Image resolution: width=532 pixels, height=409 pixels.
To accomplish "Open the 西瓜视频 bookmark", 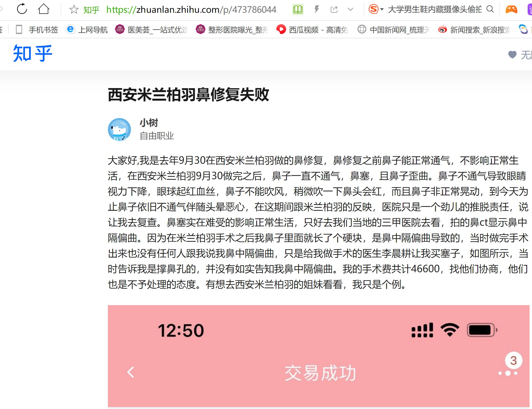I will 312,30.
